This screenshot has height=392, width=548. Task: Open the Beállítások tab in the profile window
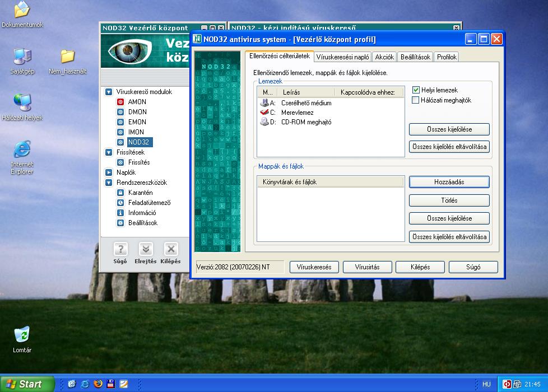pos(415,57)
